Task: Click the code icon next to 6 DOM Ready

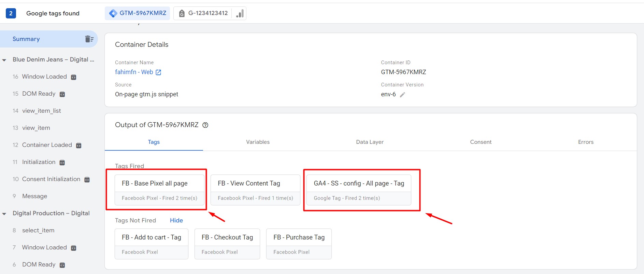Action: (62, 265)
